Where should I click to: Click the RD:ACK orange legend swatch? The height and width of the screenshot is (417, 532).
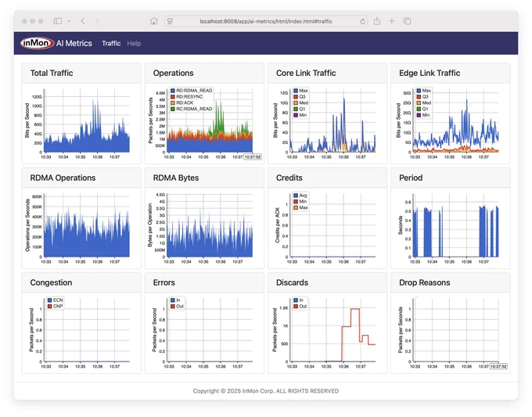tap(173, 102)
